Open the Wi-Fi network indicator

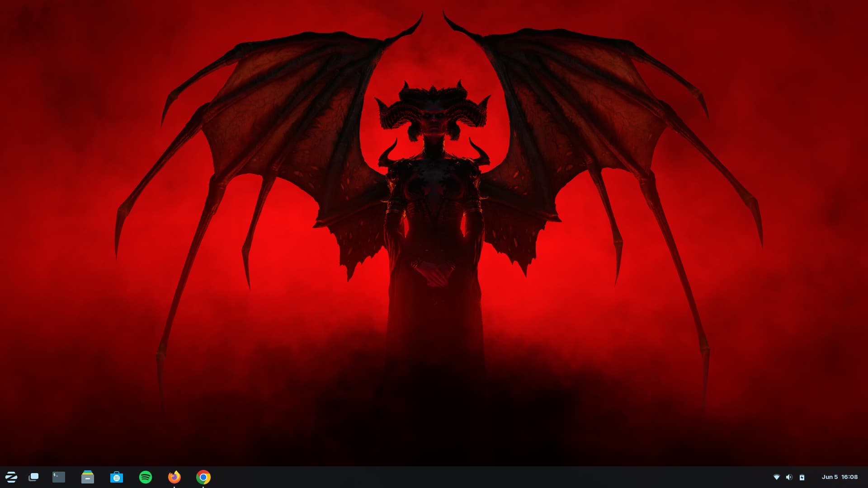[x=777, y=477]
